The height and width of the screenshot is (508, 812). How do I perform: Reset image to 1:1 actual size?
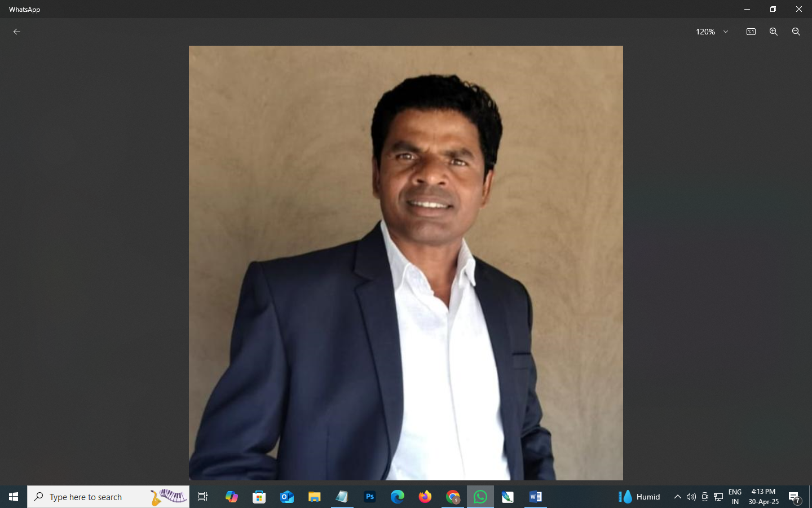pyautogui.click(x=751, y=32)
